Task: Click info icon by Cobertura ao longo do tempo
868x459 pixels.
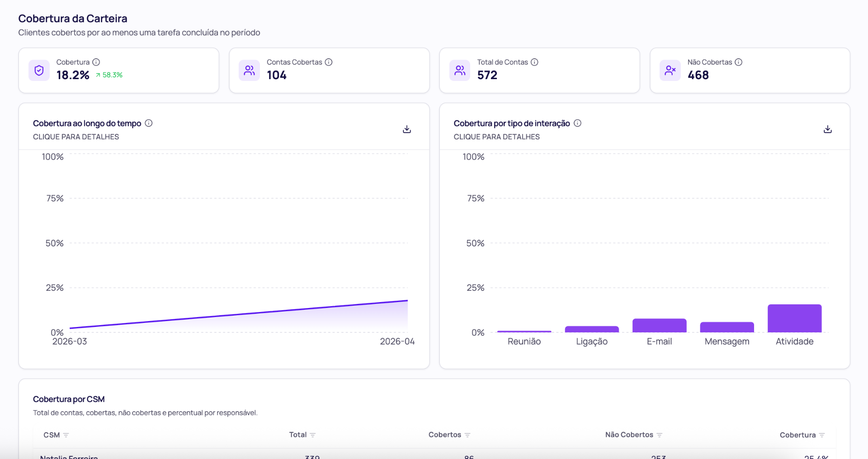Action: (149, 123)
